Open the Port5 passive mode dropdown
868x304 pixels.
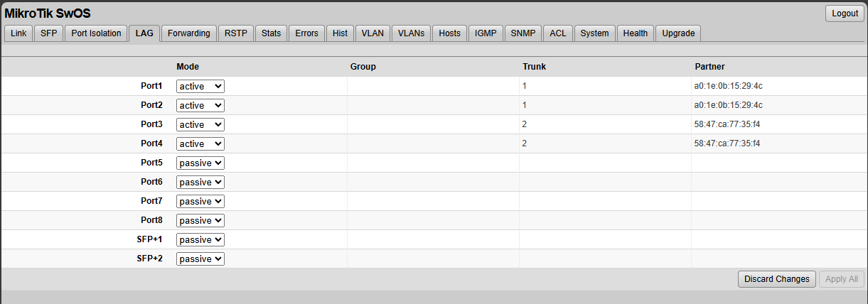(x=200, y=163)
